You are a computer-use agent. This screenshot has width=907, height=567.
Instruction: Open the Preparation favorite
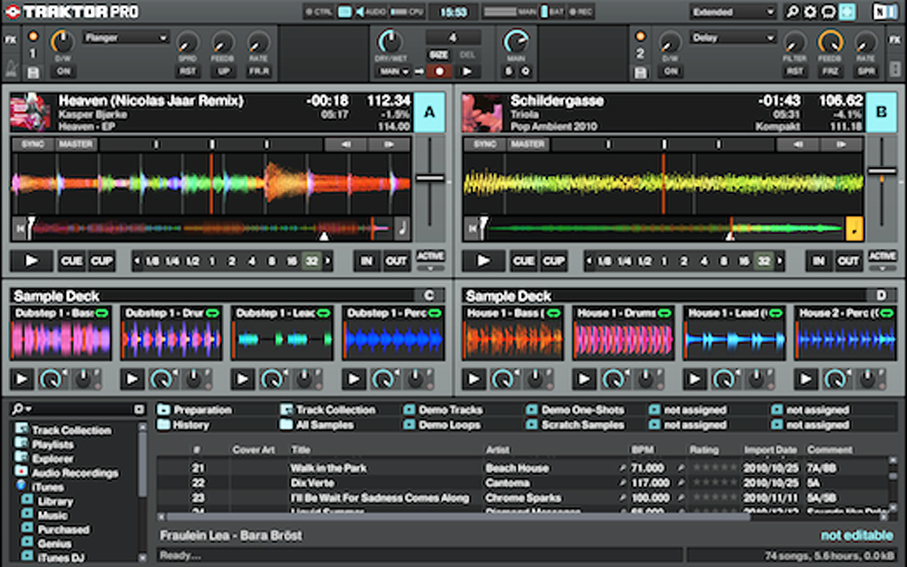tap(195, 410)
